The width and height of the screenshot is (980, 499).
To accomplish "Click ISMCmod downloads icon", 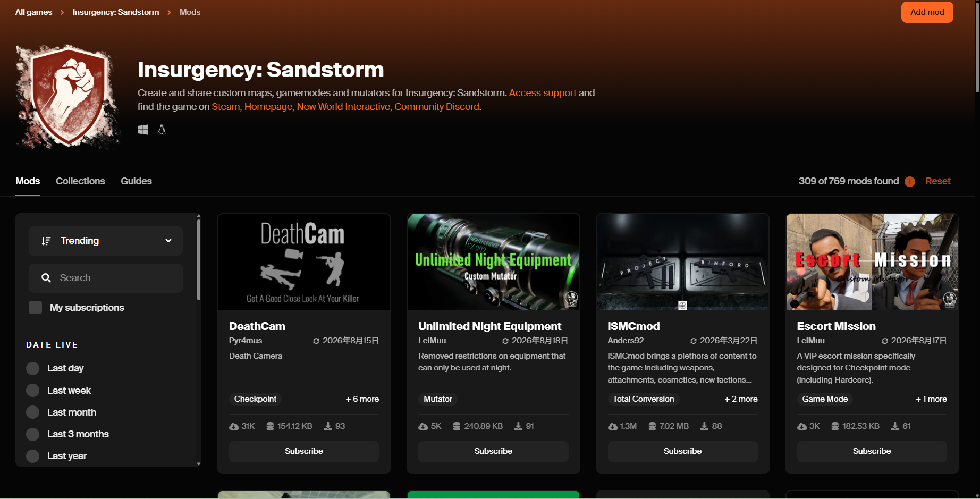I will tap(705, 426).
